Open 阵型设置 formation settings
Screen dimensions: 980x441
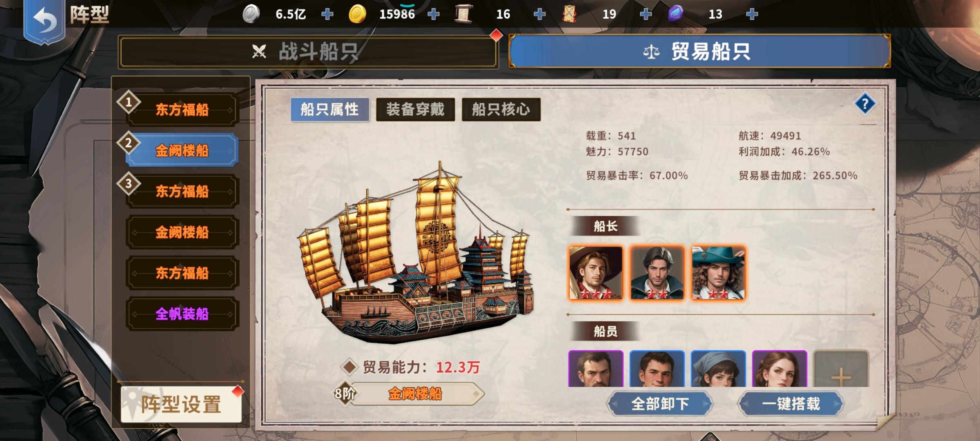pos(181,404)
